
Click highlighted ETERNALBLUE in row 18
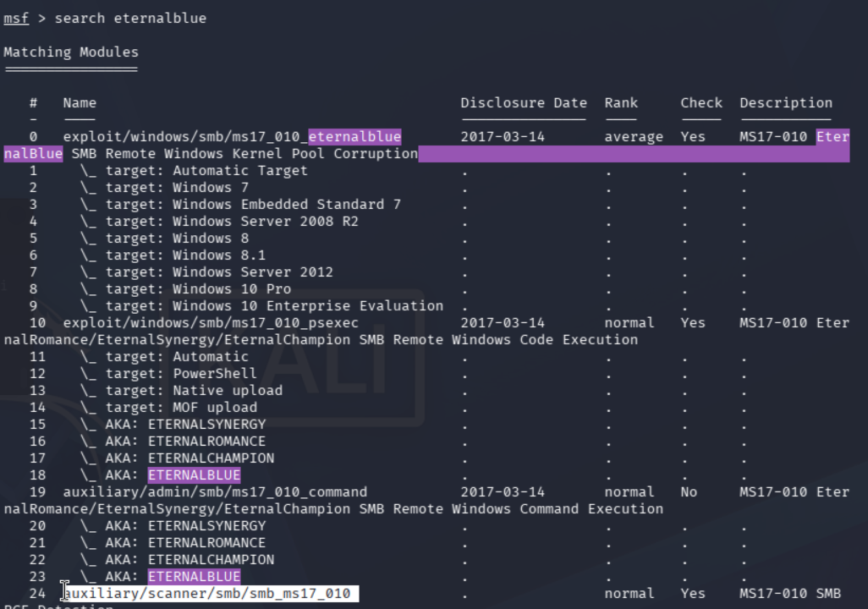pos(195,475)
